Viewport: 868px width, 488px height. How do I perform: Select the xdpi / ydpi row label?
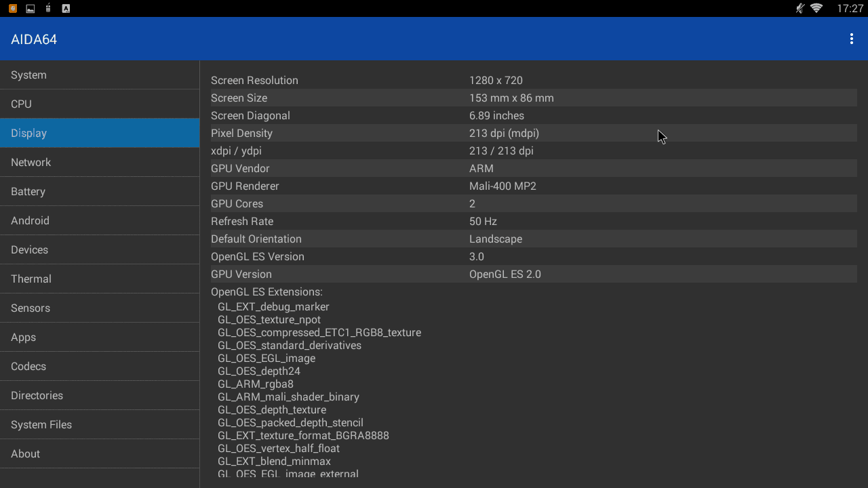click(236, 151)
